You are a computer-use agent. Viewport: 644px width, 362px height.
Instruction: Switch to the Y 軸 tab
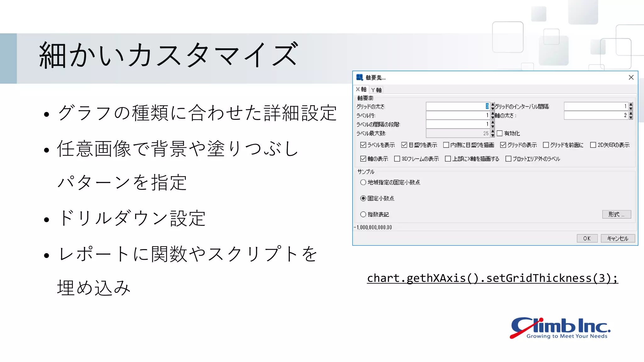click(376, 90)
